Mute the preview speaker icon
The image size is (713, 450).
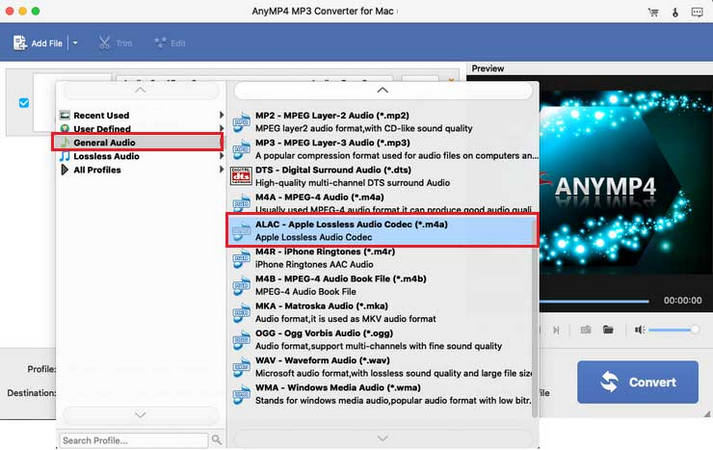639,330
